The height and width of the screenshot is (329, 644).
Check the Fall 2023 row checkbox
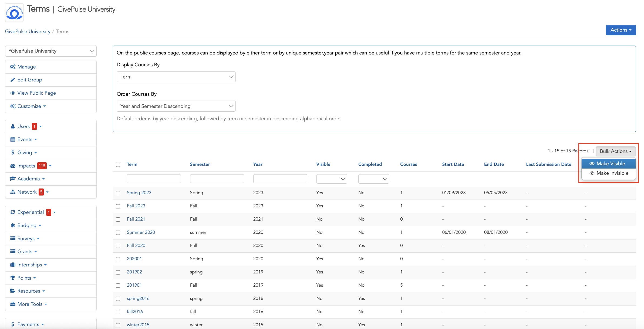pyautogui.click(x=118, y=206)
